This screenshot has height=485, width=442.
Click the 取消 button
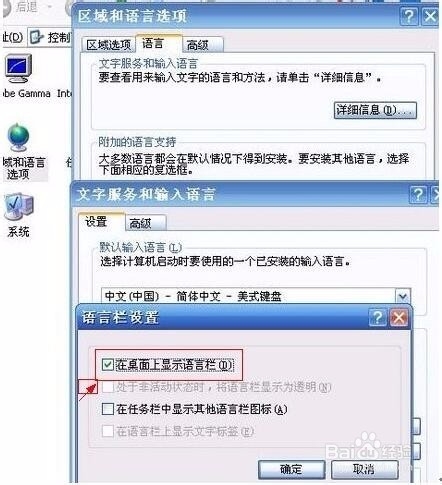click(x=364, y=469)
